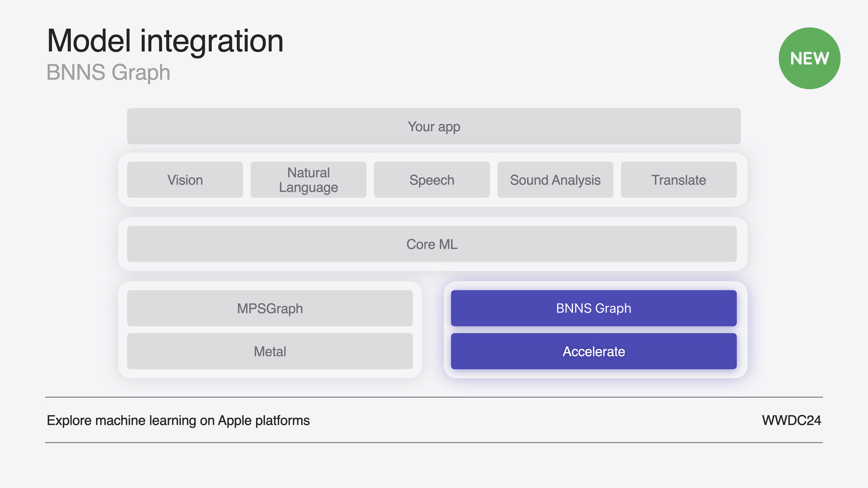Click the highlighted BNNS Graph block
This screenshot has width=868, height=488.
click(594, 308)
